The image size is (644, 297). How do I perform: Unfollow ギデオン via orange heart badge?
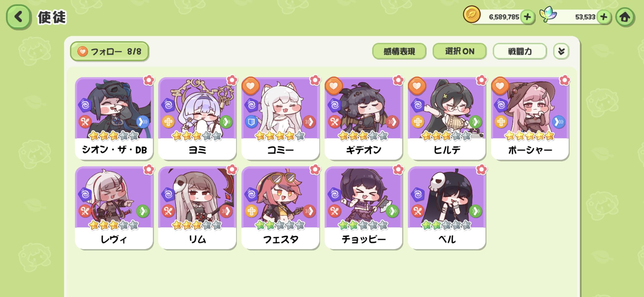click(334, 86)
